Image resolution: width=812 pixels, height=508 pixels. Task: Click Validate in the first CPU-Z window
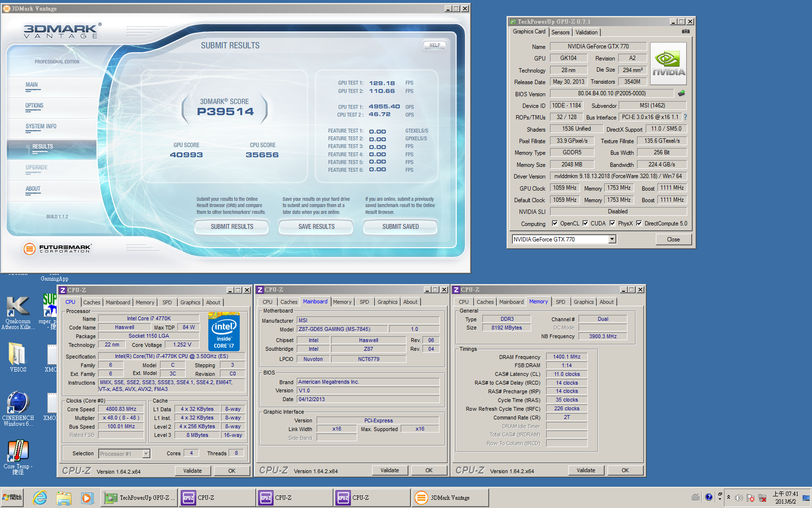[192, 471]
